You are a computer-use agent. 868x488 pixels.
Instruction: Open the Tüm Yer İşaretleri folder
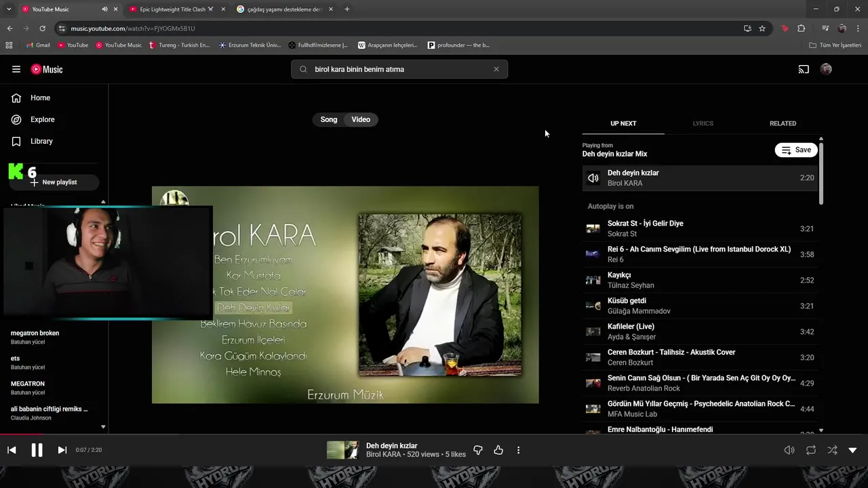coord(835,45)
